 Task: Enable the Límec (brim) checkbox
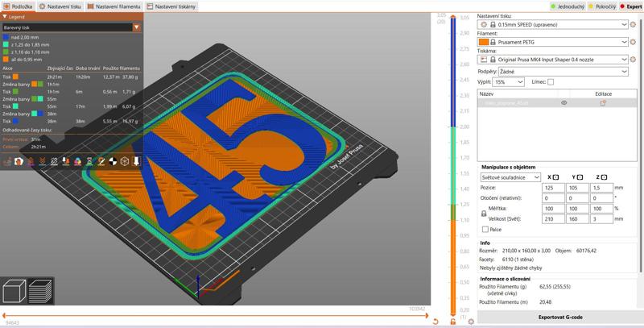click(551, 82)
